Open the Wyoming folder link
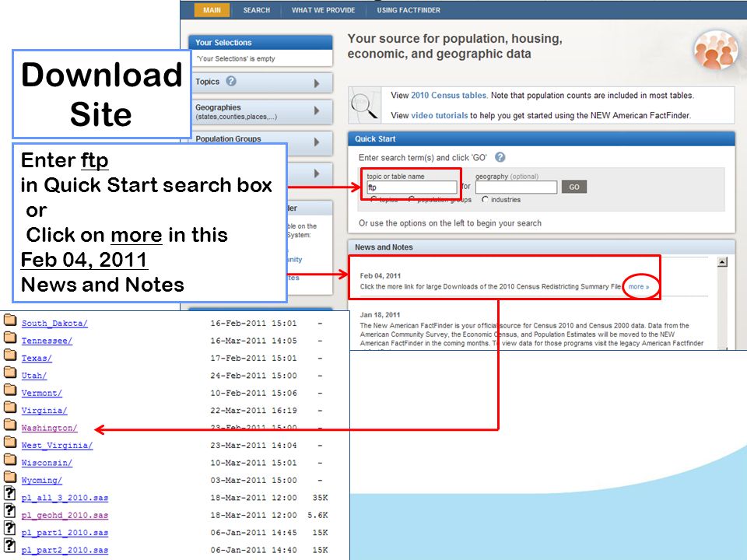 (41, 480)
